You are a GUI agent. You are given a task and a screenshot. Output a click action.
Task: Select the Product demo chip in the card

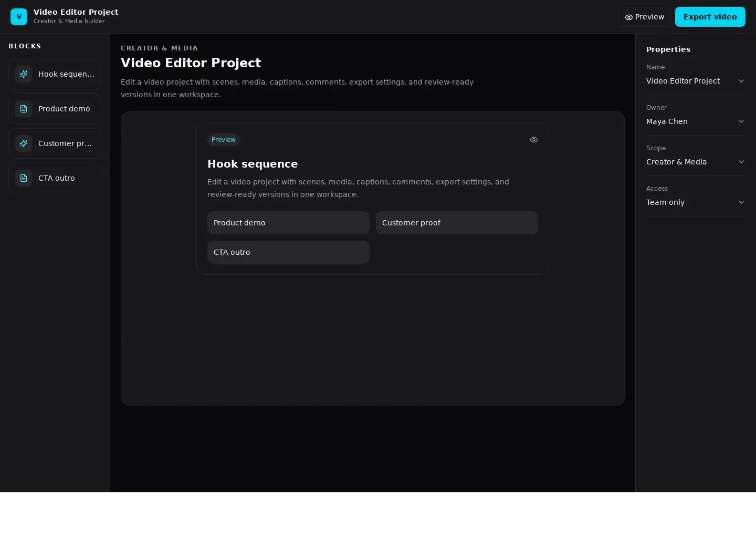(288, 223)
